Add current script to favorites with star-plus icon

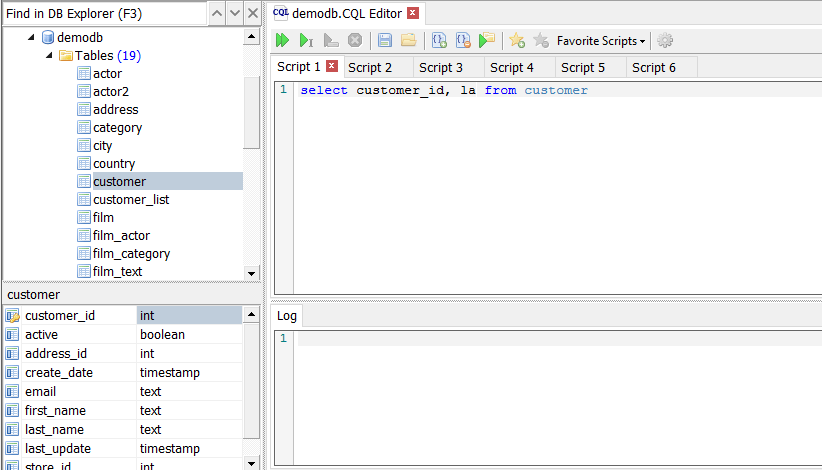(x=517, y=41)
